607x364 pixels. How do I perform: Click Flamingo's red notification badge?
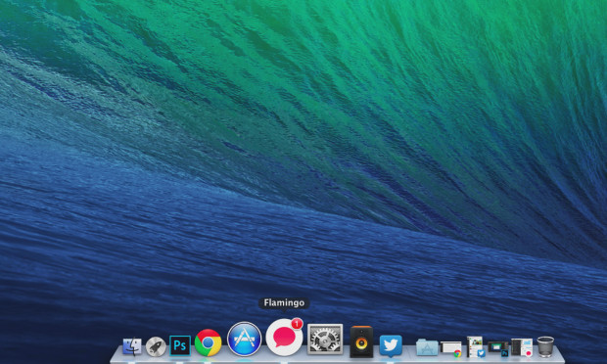(297, 323)
